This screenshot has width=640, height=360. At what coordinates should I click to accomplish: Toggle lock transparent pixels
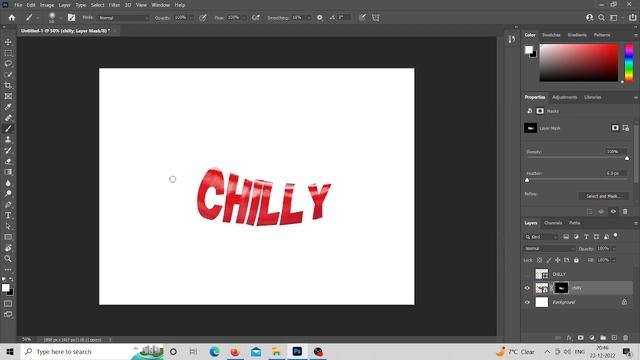pyautogui.click(x=540, y=260)
